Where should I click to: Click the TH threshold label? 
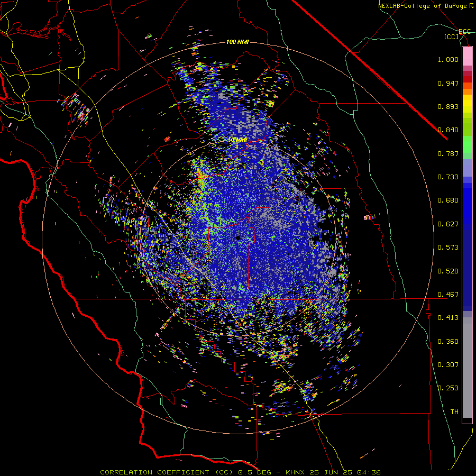coord(454,412)
